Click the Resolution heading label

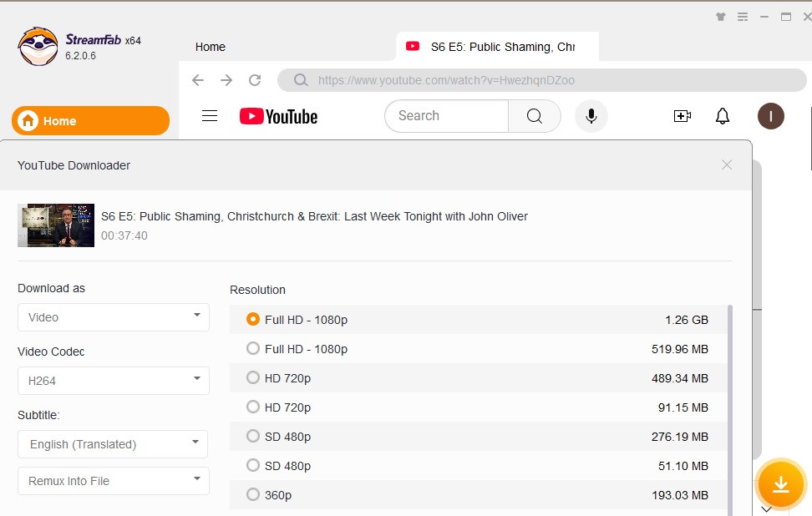[x=257, y=290]
